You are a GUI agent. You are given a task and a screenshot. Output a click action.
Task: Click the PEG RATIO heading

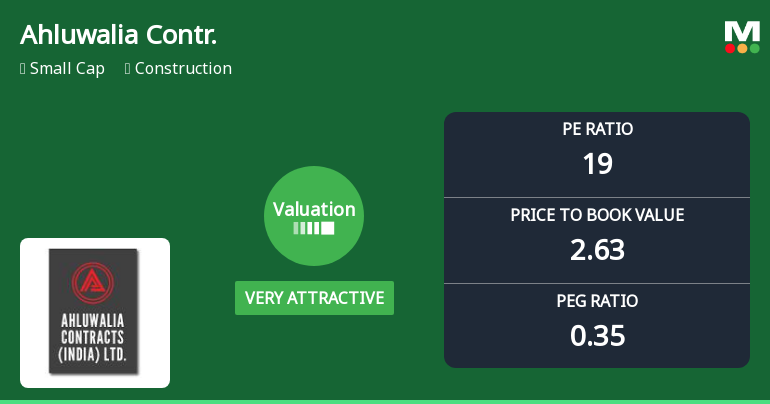597,301
